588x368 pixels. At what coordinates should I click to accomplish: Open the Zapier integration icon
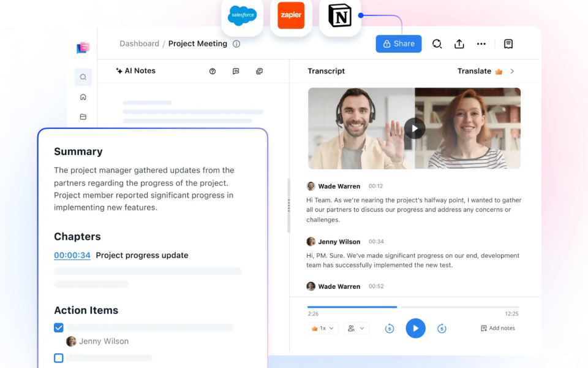pyautogui.click(x=291, y=16)
